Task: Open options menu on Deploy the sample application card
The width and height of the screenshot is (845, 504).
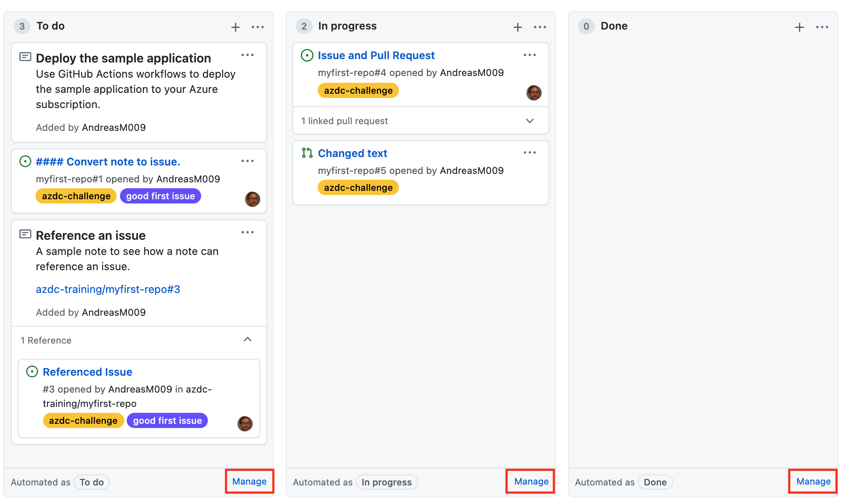Action: pyautogui.click(x=248, y=55)
